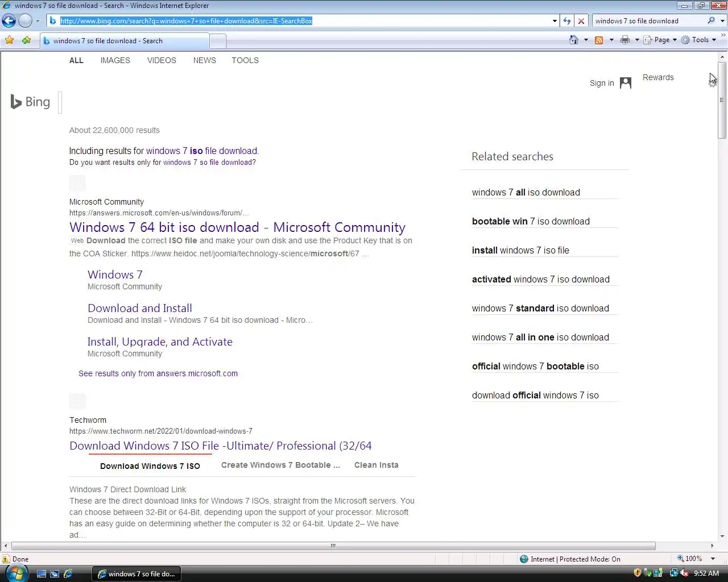Screen dimensions: 728x582
Task: Open the zoom level dropdown arrow
Action: [x=713, y=559]
